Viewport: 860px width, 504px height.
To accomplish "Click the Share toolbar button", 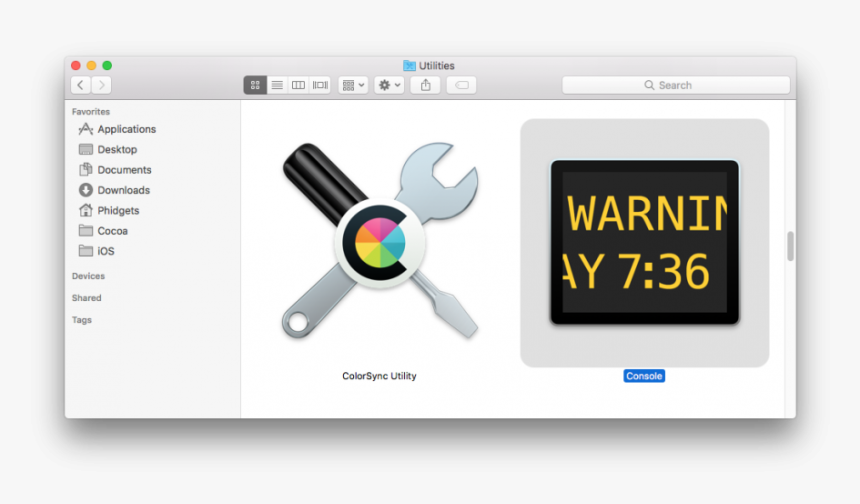I will [x=426, y=85].
